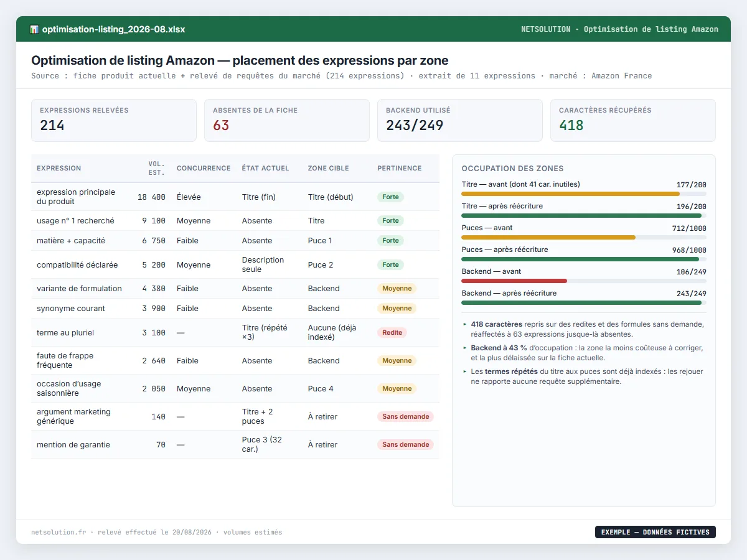Click the 'Puce 1' zone cell
Image resolution: width=747 pixels, height=560 pixels.
pos(320,241)
